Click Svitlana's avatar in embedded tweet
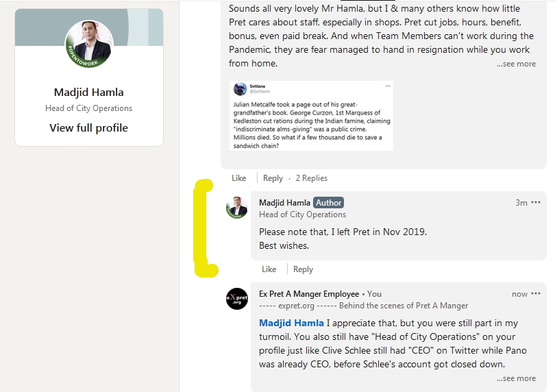The image size is (557, 392). (240, 89)
